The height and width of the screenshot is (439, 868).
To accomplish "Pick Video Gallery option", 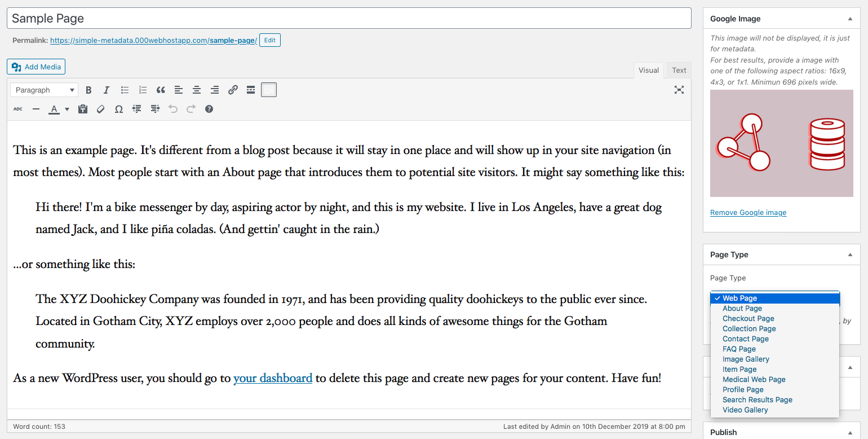I will click(775, 410).
